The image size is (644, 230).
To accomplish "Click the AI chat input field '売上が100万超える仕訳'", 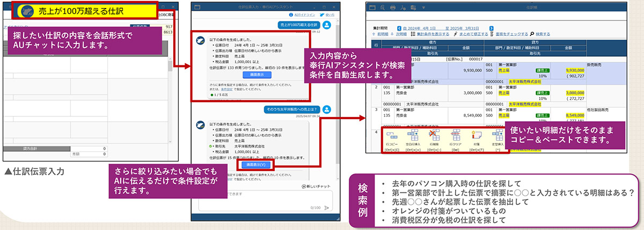I will 87,10.
